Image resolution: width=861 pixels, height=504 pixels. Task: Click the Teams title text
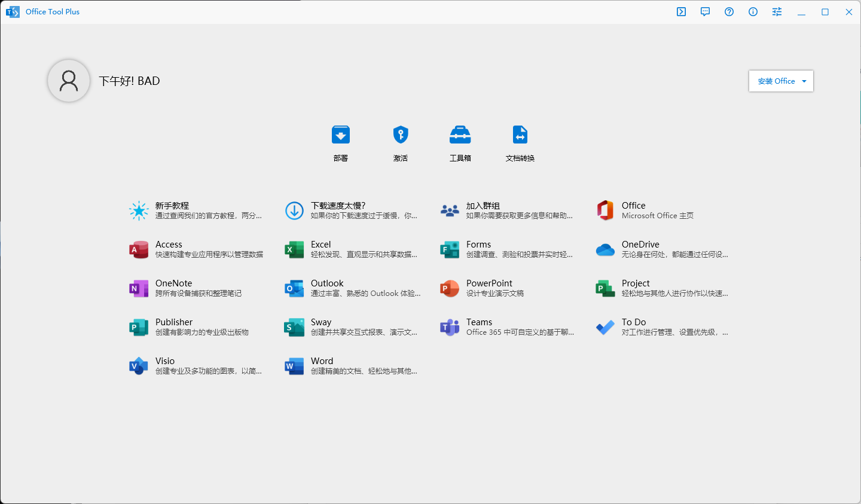[x=479, y=322]
